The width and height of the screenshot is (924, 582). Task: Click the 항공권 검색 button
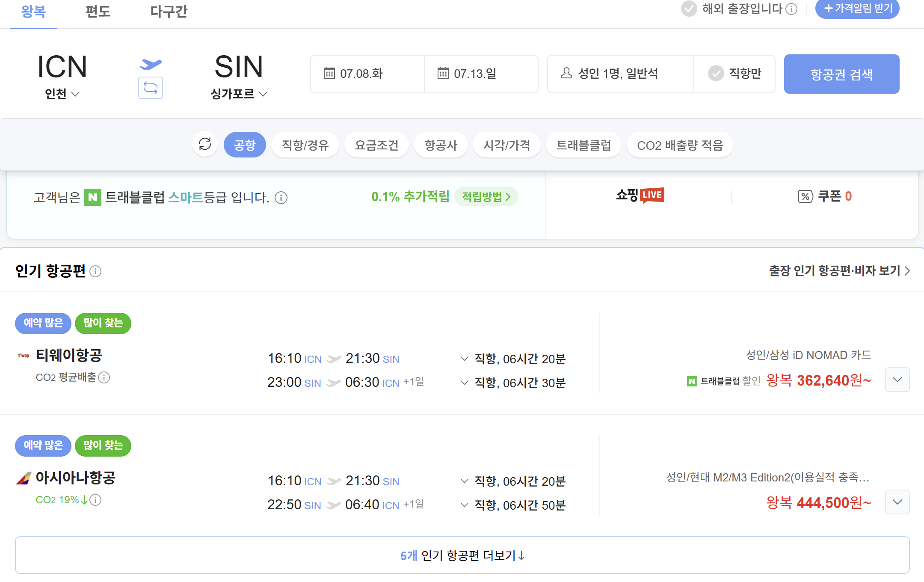pos(841,74)
